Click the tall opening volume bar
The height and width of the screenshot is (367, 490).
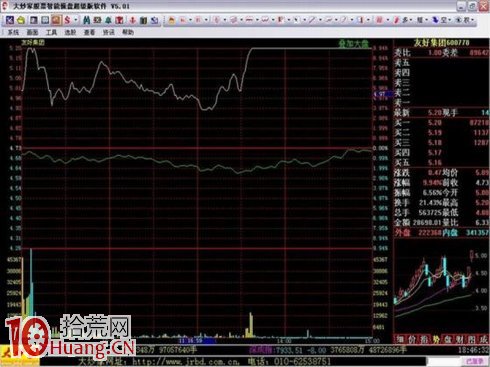pyautogui.click(x=31, y=282)
